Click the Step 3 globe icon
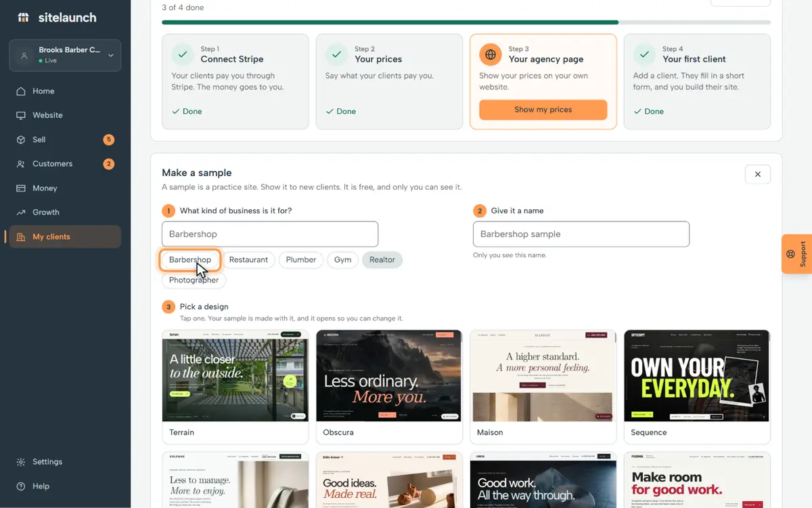 490,54
